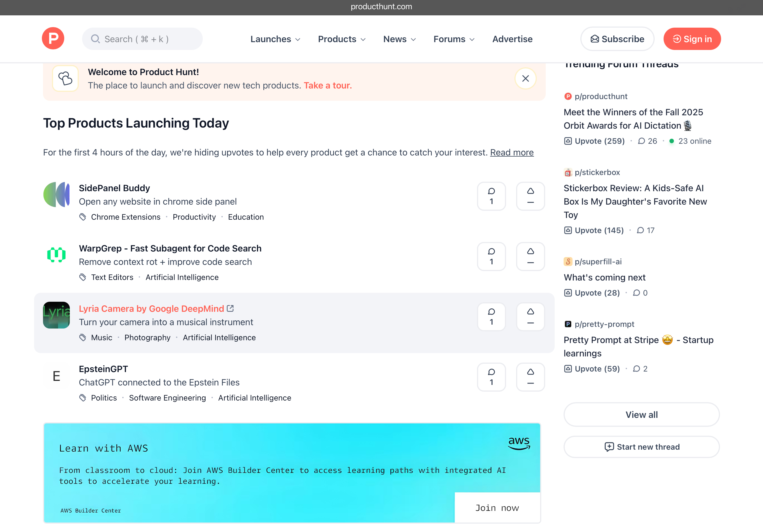Select the Education tag
Screen dimensions: 763x532
(x=245, y=217)
